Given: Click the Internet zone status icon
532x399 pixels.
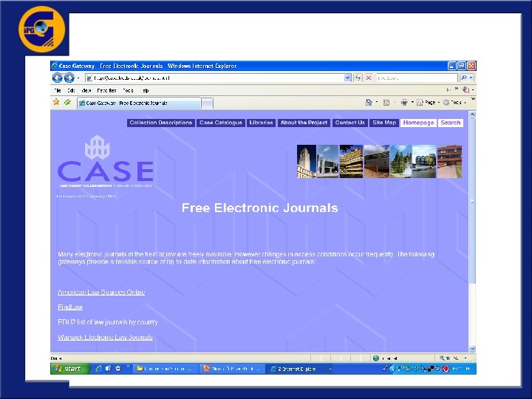Looking at the screenshot, I should [x=376, y=358].
